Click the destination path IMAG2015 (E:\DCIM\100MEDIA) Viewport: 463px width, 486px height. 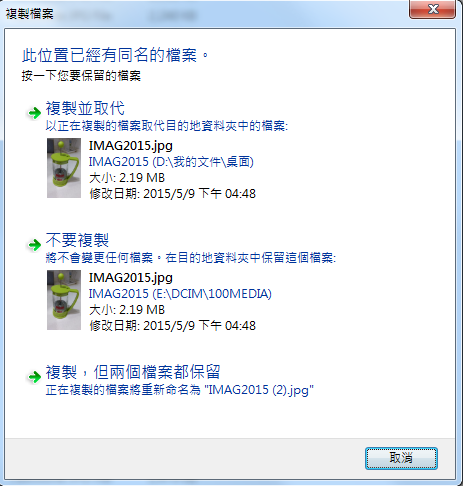(x=180, y=294)
